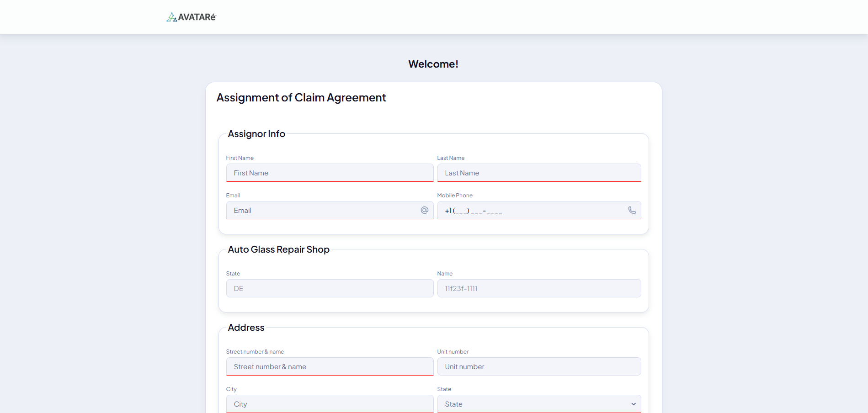The image size is (868, 413).
Task: Click the phone icon in Mobile Phone field
Action: click(632, 211)
